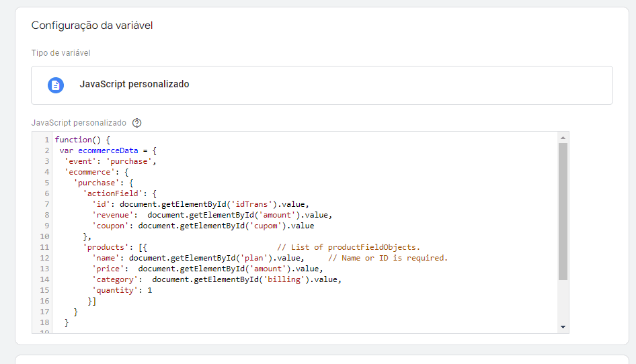Click the 'List of productFieldObjects' comment
Viewport: 636px width, 364px height.
point(348,247)
